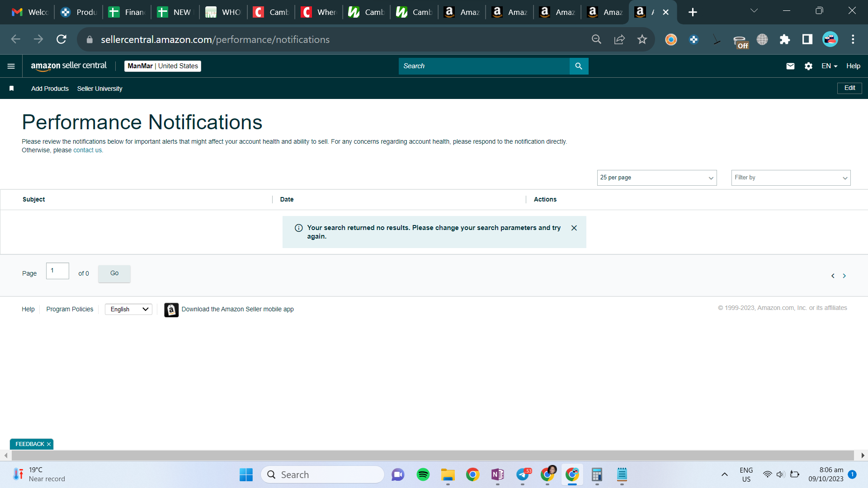Viewport: 868px width, 488px height.
Task: Switch to the WHO tab
Action: 223,12
